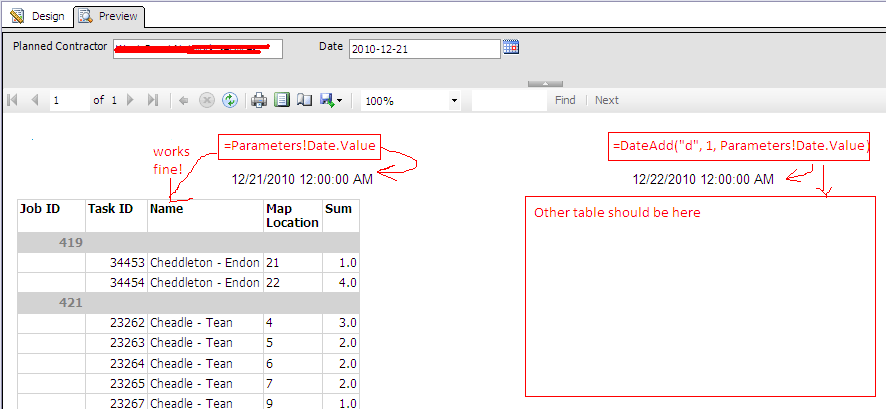The width and height of the screenshot is (886, 409).
Task: Click the Stop rendering icon
Action: click(207, 101)
